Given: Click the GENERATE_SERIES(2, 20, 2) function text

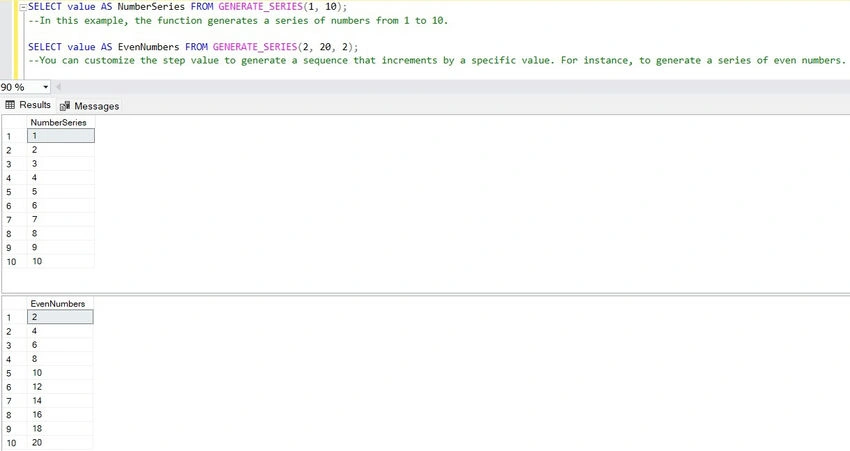Looking at the screenshot, I should click(285, 47).
